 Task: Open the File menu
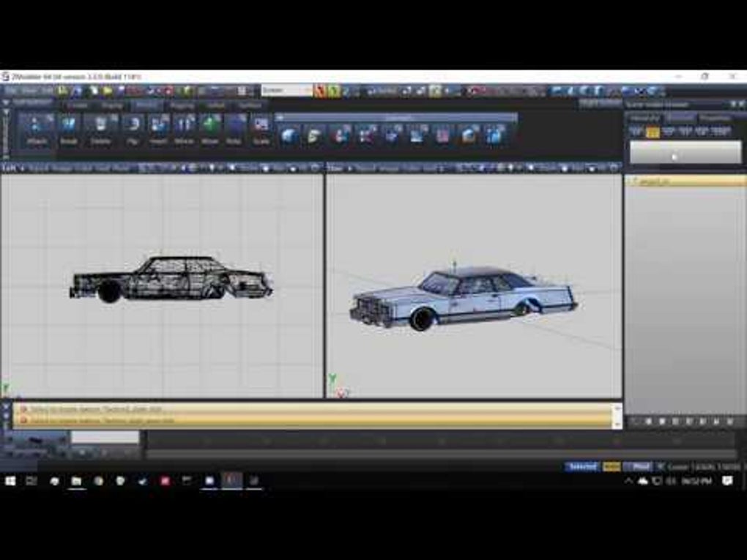[x=10, y=91]
